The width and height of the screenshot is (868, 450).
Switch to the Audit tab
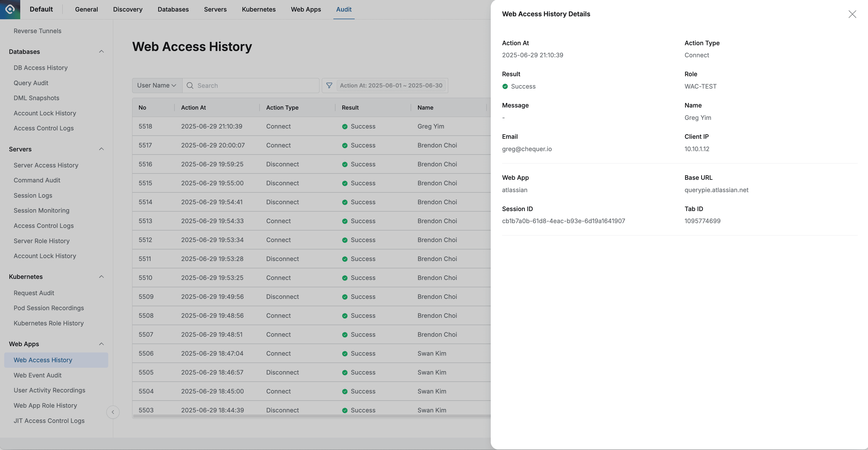click(343, 9)
